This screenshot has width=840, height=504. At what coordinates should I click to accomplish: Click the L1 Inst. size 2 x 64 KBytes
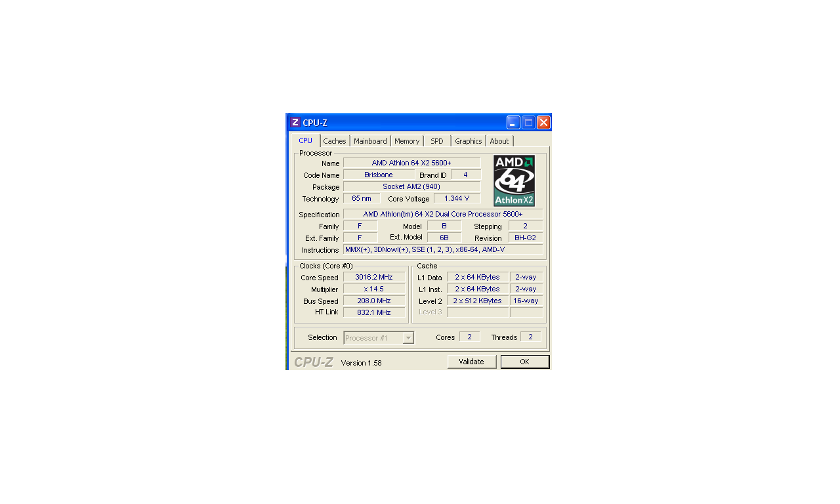coord(477,289)
